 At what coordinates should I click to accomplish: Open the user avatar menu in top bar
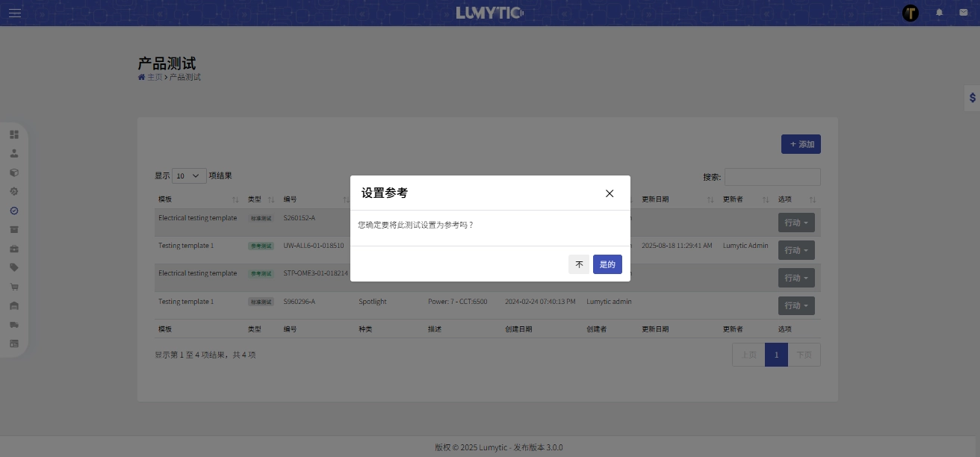910,12
